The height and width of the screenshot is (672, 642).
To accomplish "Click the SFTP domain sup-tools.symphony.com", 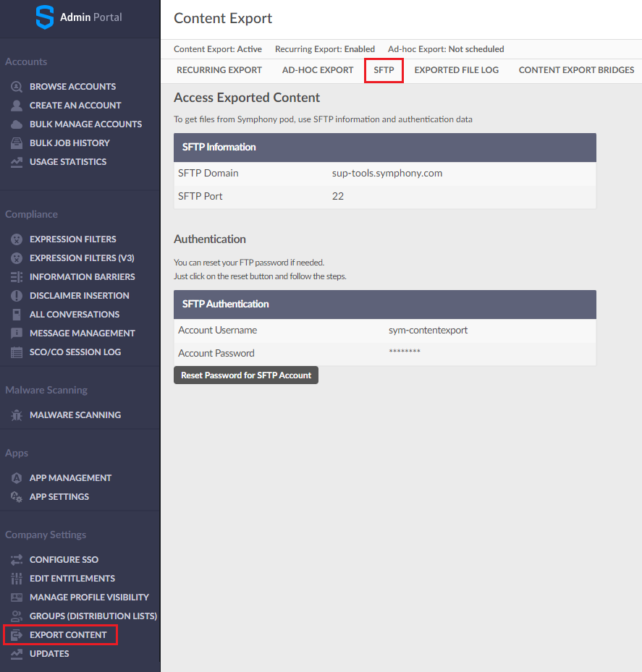I will point(387,173).
